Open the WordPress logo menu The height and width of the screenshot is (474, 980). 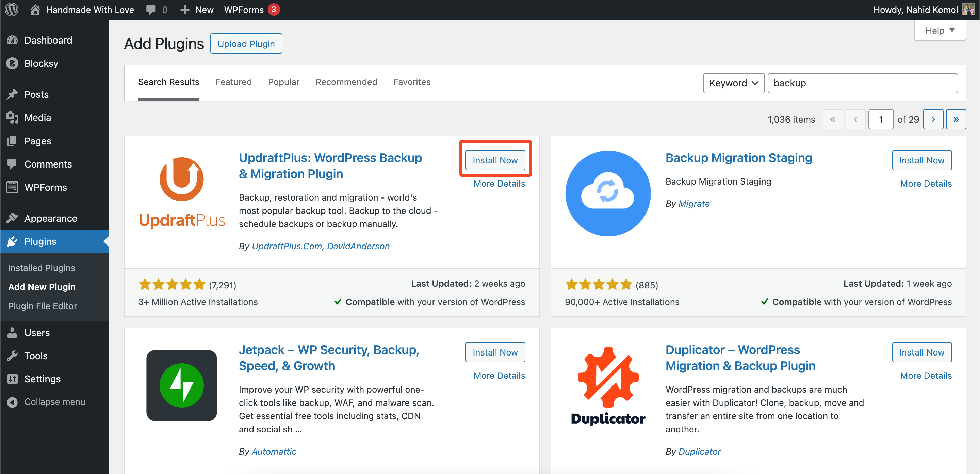tap(12, 10)
